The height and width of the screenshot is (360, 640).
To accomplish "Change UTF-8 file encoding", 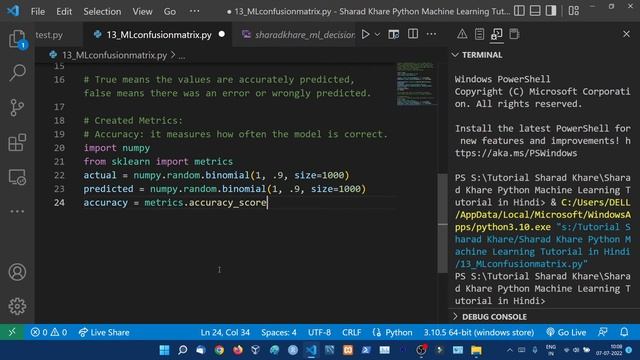I will [x=319, y=332].
